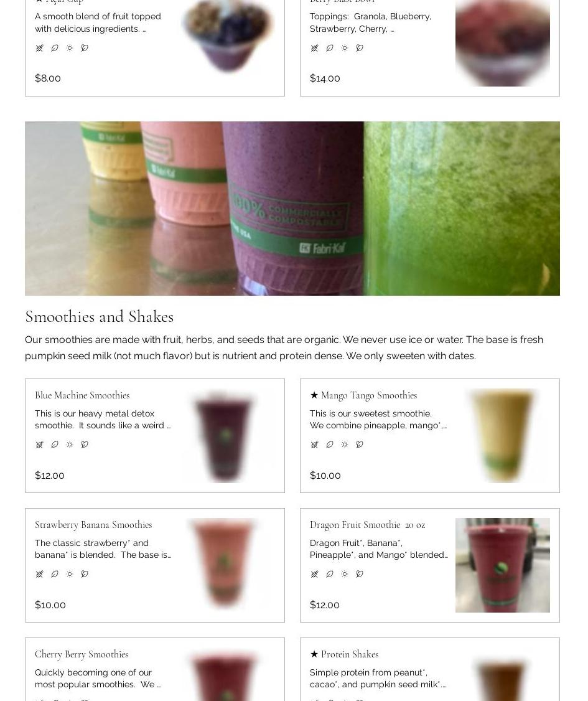The width and height of the screenshot is (588, 701).
Task: Open the Cherry Berry Smoothies title
Action: (82, 654)
